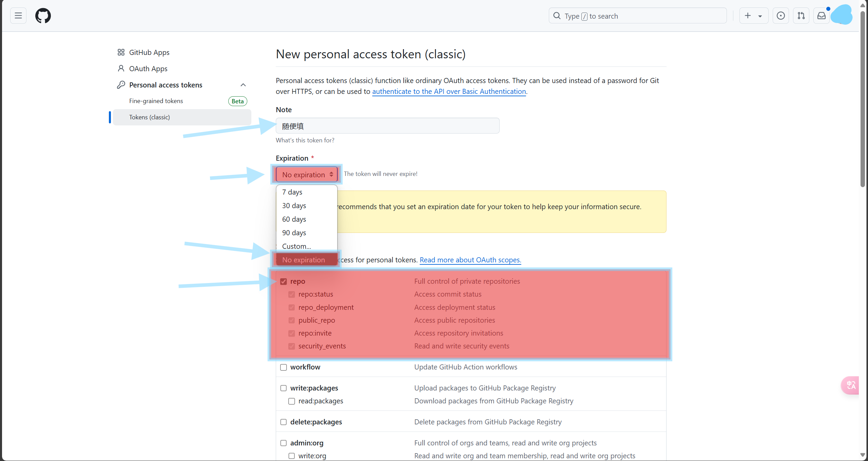Choose 30 days expiration option
Screen dimensions: 868x461
coord(294,206)
